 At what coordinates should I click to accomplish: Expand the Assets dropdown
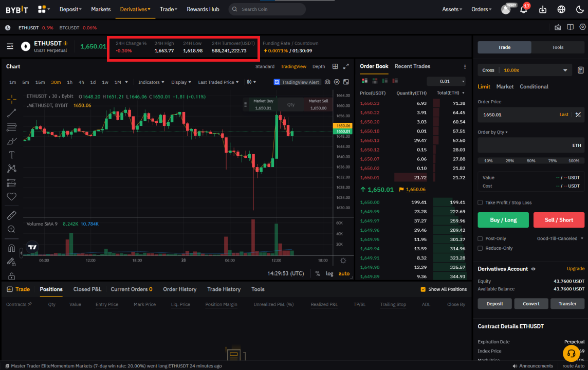coord(452,9)
